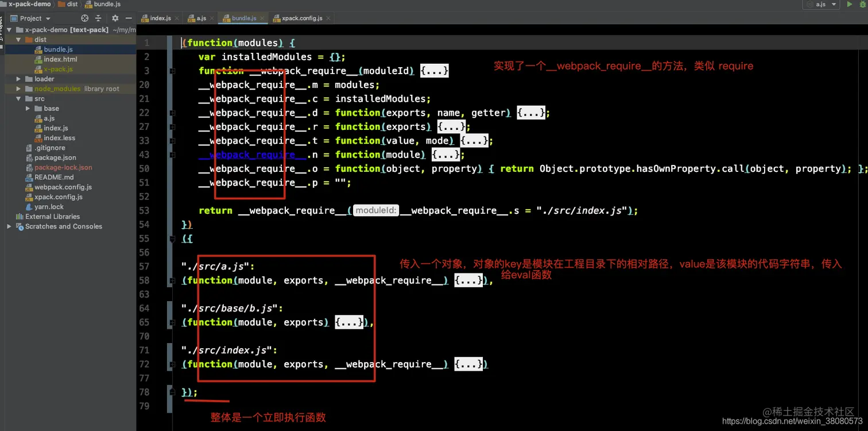The image size is (868, 431).
Task: Select webpack.config.js in the project tree
Action: 63,187
